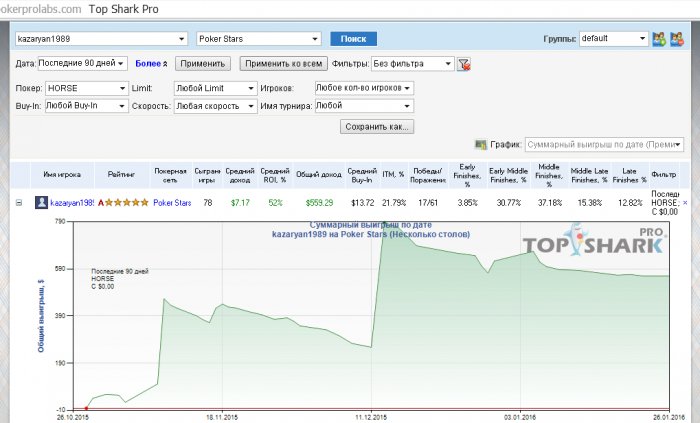Viewport: 700px width, 423px height.
Task: Open the График chart type dropdown
Action: (x=604, y=145)
